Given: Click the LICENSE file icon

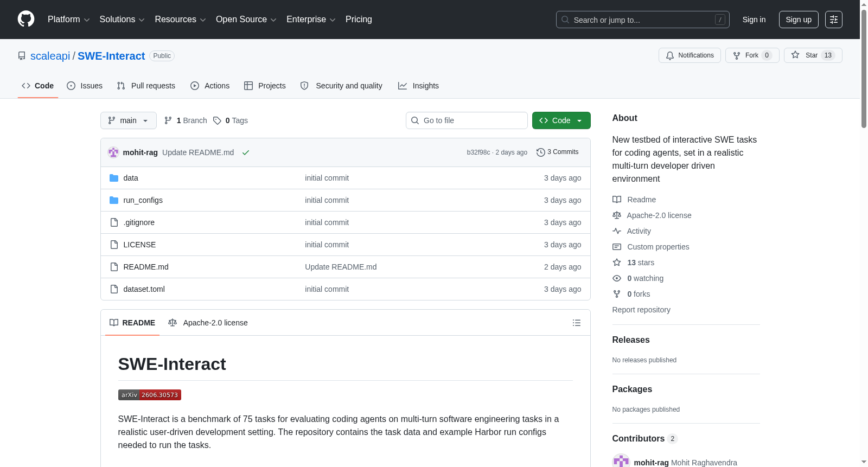Looking at the screenshot, I should coord(114,245).
